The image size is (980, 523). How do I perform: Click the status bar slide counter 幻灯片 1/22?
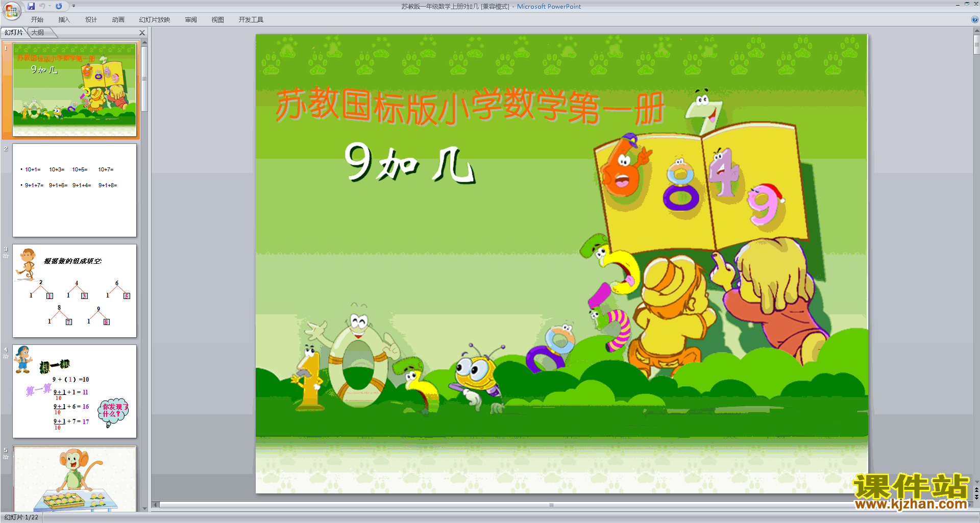(x=21, y=517)
